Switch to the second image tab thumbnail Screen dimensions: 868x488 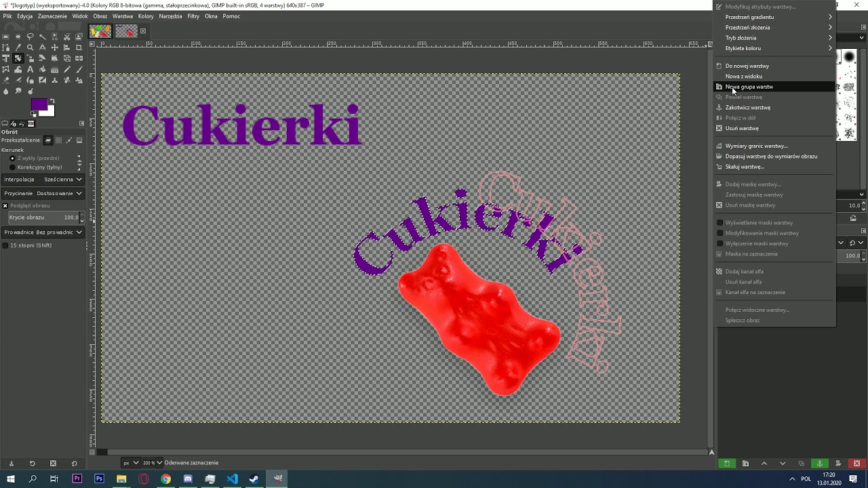[x=126, y=31]
